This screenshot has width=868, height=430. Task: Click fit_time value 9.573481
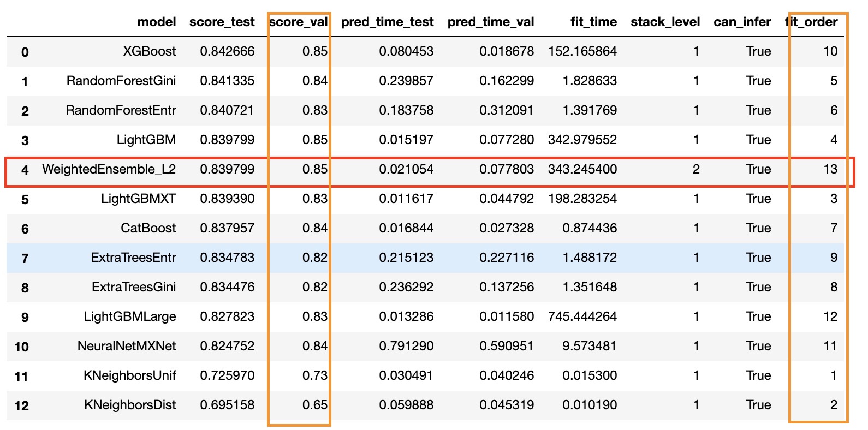[590, 346]
